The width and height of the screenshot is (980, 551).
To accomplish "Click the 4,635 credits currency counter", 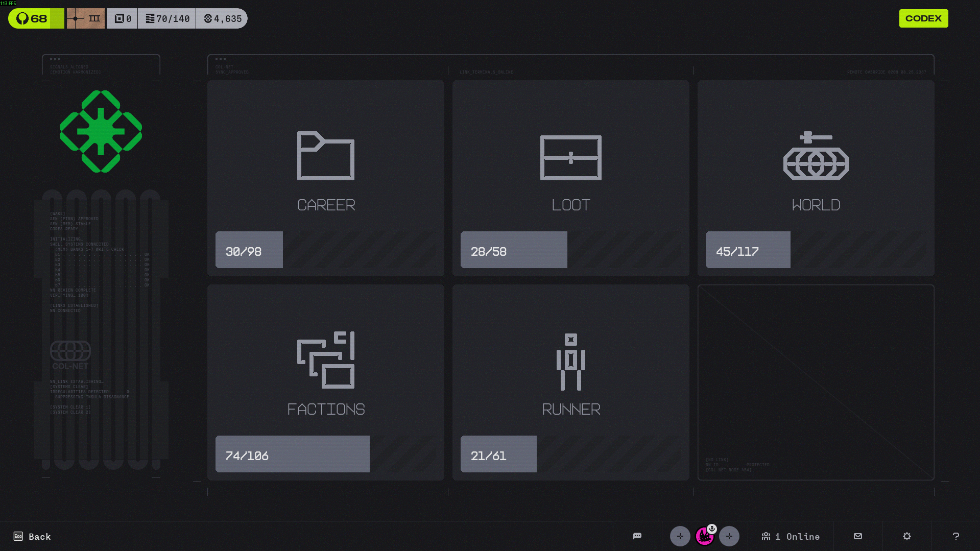I will click(222, 19).
